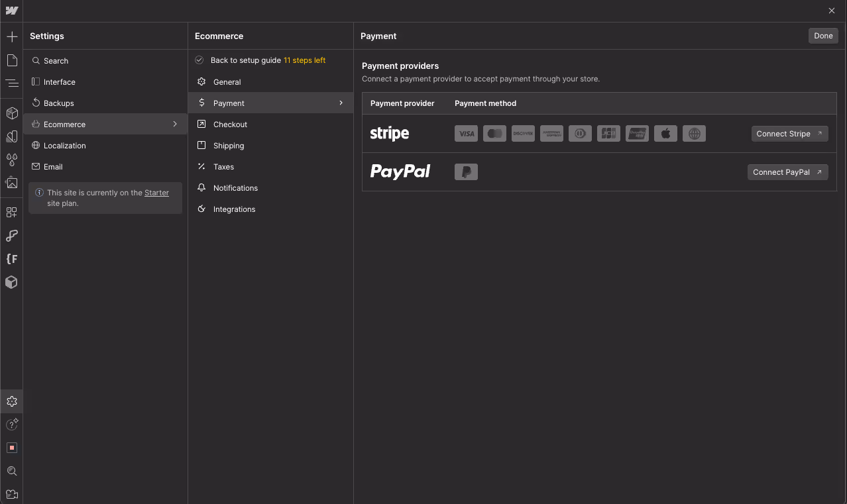Open the Components cube icon

pyautogui.click(x=11, y=113)
